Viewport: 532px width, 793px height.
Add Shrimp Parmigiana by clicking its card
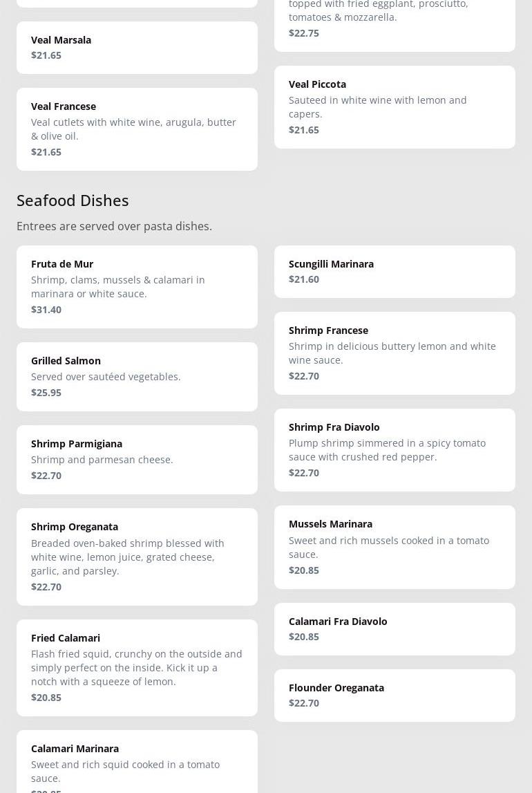[x=137, y=459]
